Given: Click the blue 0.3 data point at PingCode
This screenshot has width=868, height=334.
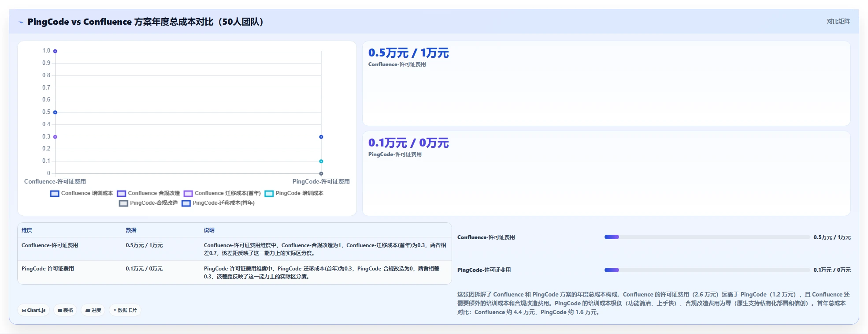Looking at the screenshot, I should (x=321, y=137).
